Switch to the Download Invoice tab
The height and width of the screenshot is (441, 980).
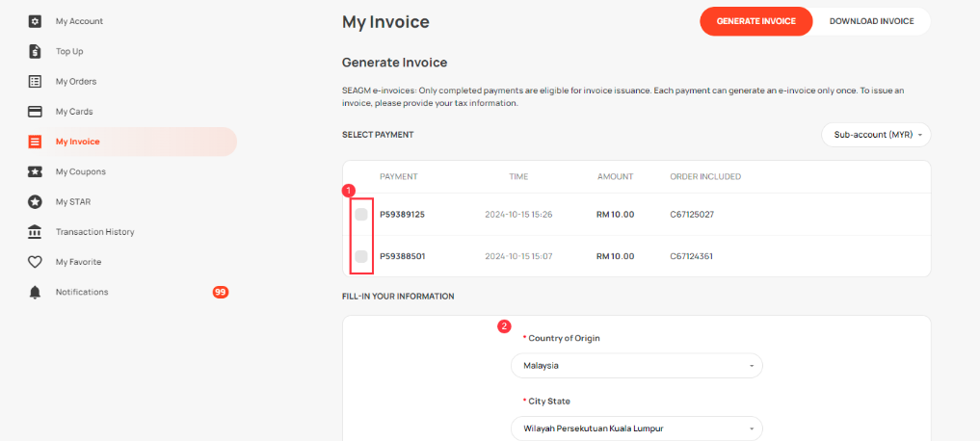[x=871, y=21]
